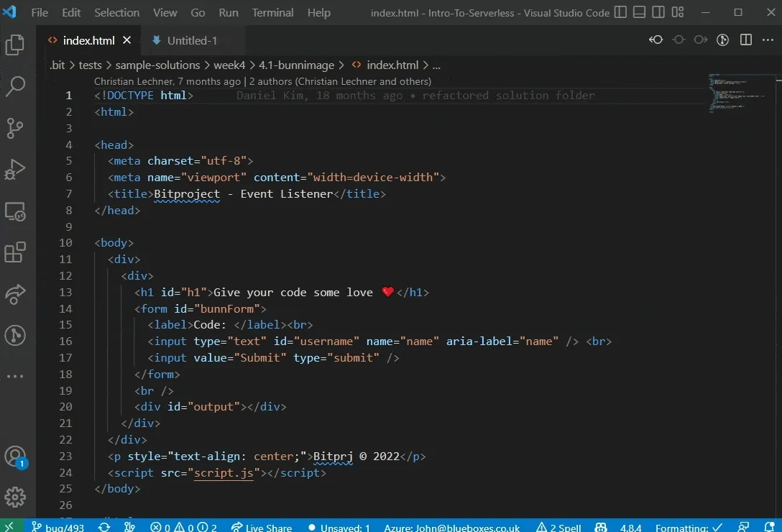Screen dimensions: 782x532
Task: Select the 4.8.4 version in the status bar
Action: [x=631, y=527]
